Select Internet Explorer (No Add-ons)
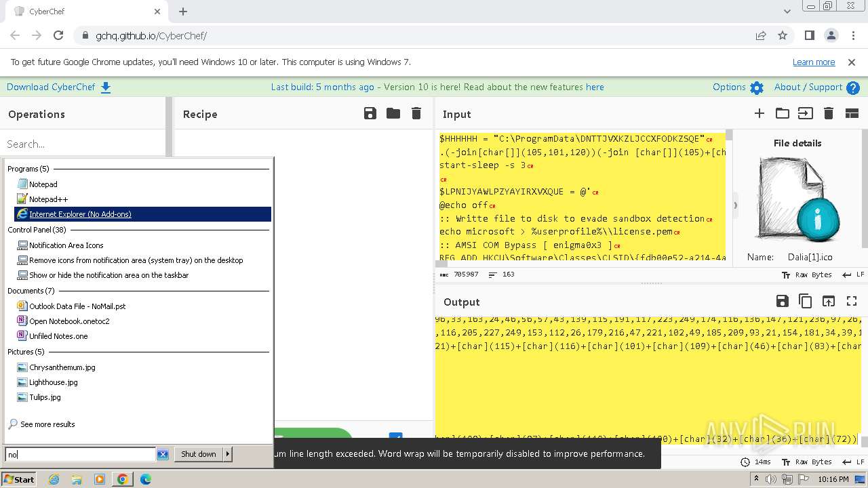868x488 pixels. point(142,214)
